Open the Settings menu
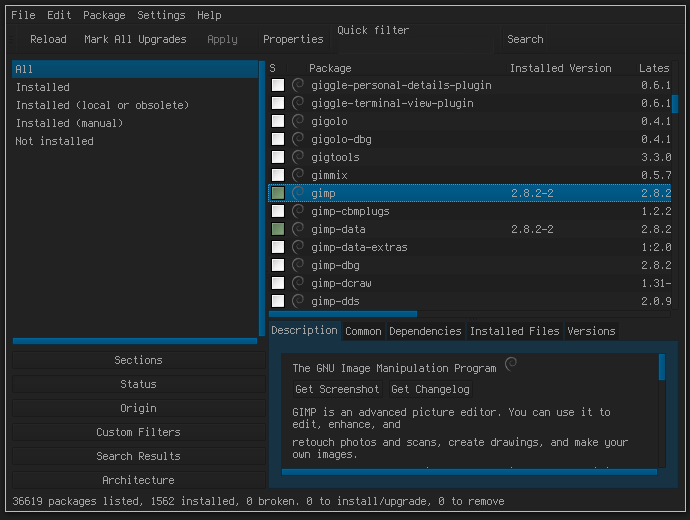 click(x=161, y=15)
